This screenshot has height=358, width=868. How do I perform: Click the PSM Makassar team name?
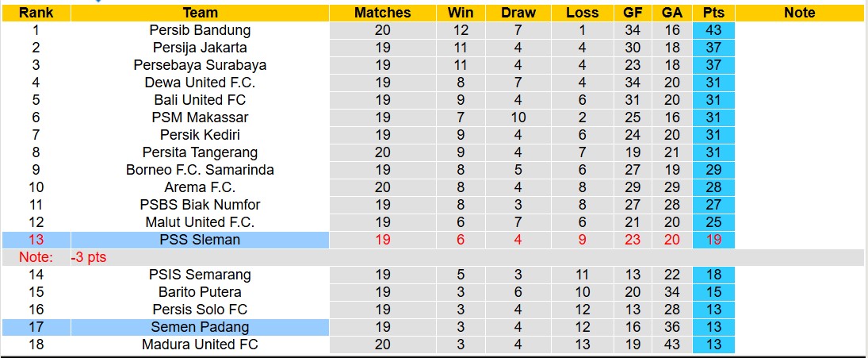200,117
